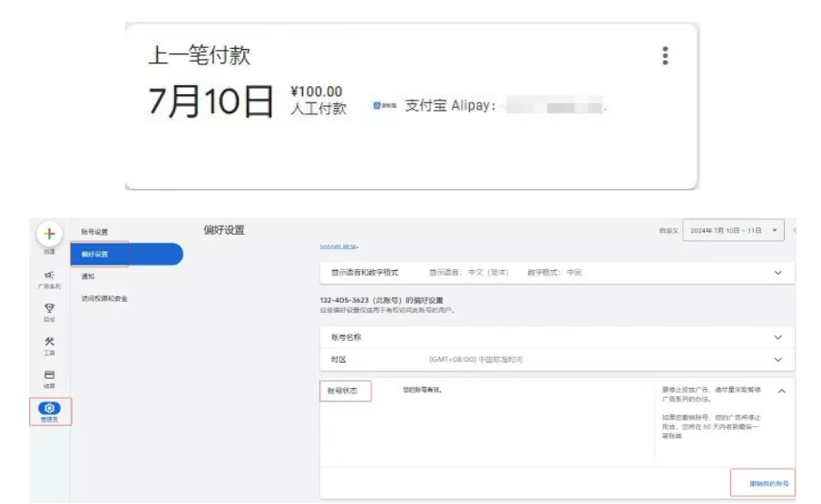Click the (GMT+08:00) 中国标准时间 value
821x504 pixels.
(475, 360)
